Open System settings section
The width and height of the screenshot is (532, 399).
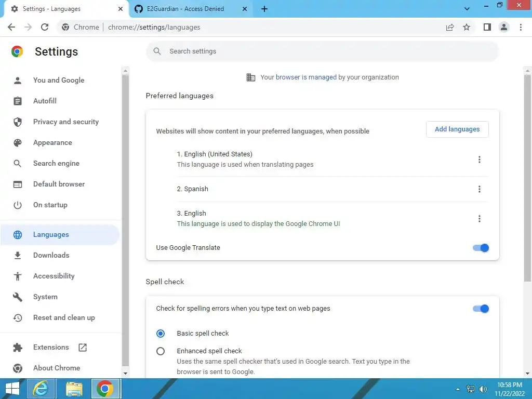tap(60, 297)
